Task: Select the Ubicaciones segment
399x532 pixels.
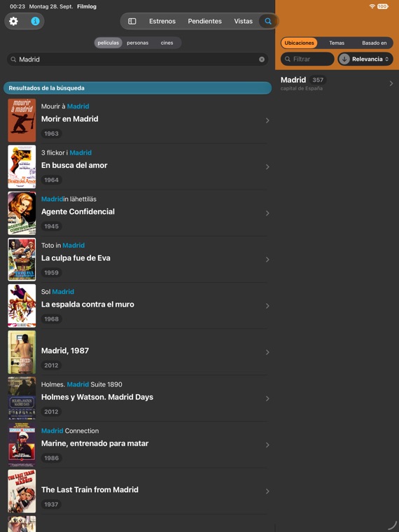Action: point(300,43)
